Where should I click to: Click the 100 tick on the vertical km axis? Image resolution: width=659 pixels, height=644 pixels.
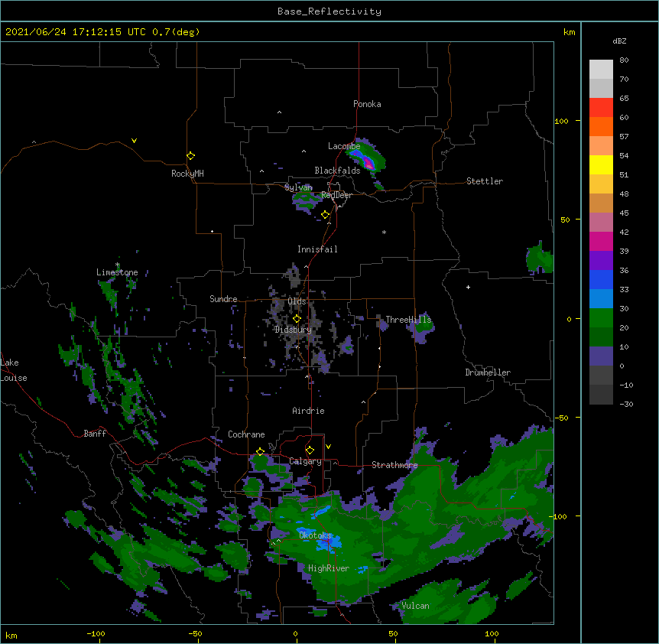coord(561,121)
